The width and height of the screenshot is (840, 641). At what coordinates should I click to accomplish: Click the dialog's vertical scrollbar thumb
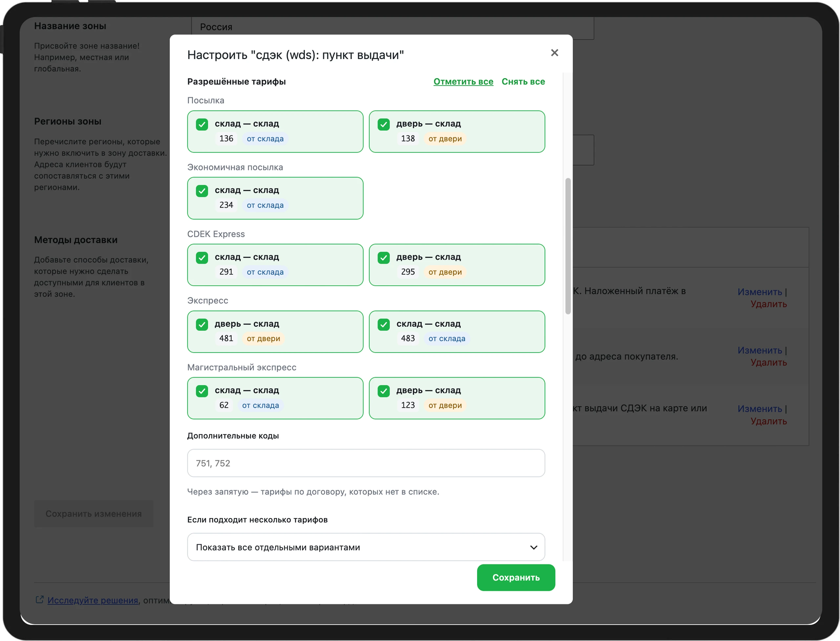point(568,246)
